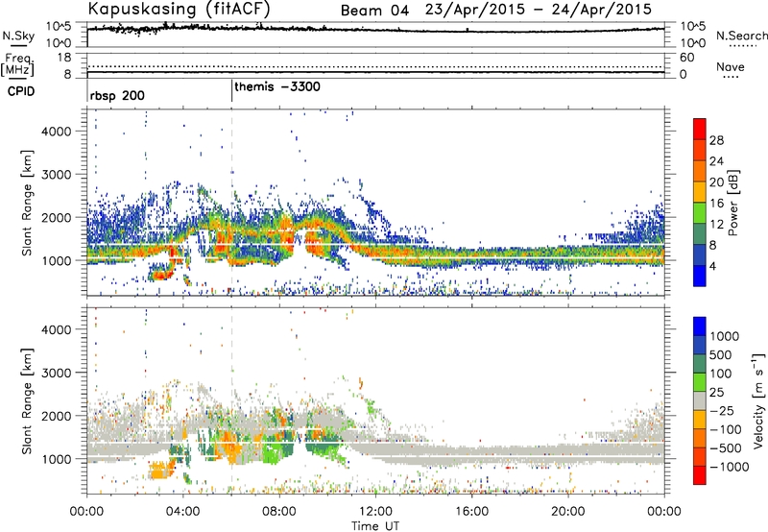Click the '-1000' tick on the Velocity color bar
The width and height of the screenshot is (768, 532).
click(730, 467)
